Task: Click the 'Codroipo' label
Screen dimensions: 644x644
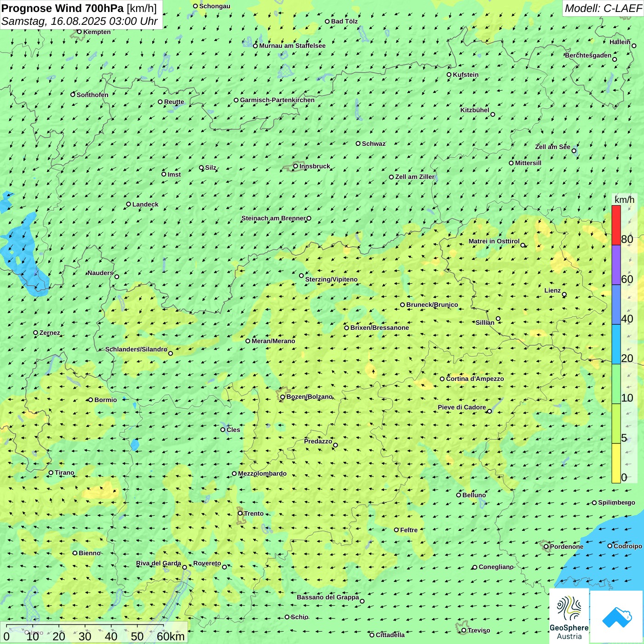Action: 627,546
